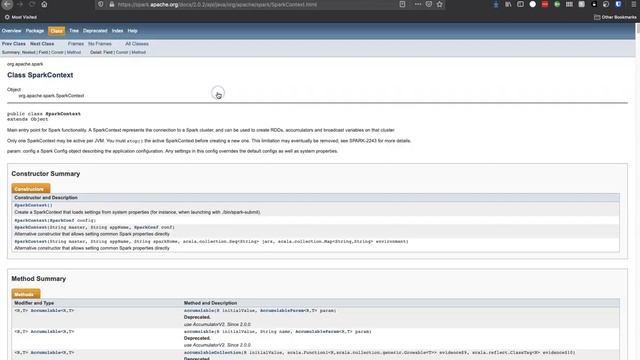Screen dimensions: 640x360
Task: Open the browser hamburger menu
Action: [x=634, y=4]
